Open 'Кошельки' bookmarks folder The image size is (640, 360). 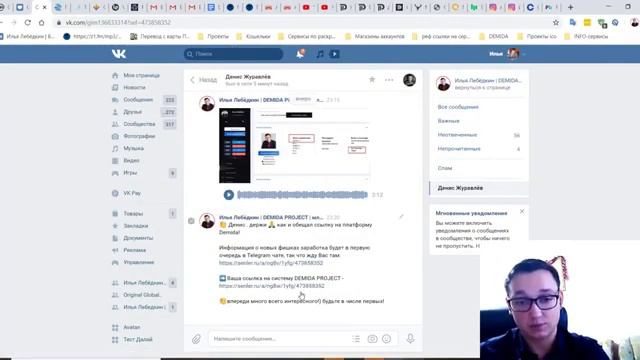[x=253, y=36]
